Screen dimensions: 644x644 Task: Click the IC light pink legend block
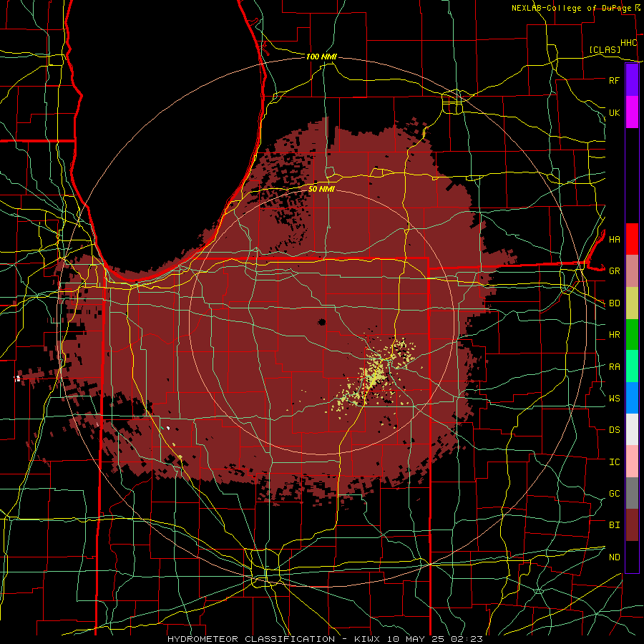pyautogui.click(x=632, y=462)
